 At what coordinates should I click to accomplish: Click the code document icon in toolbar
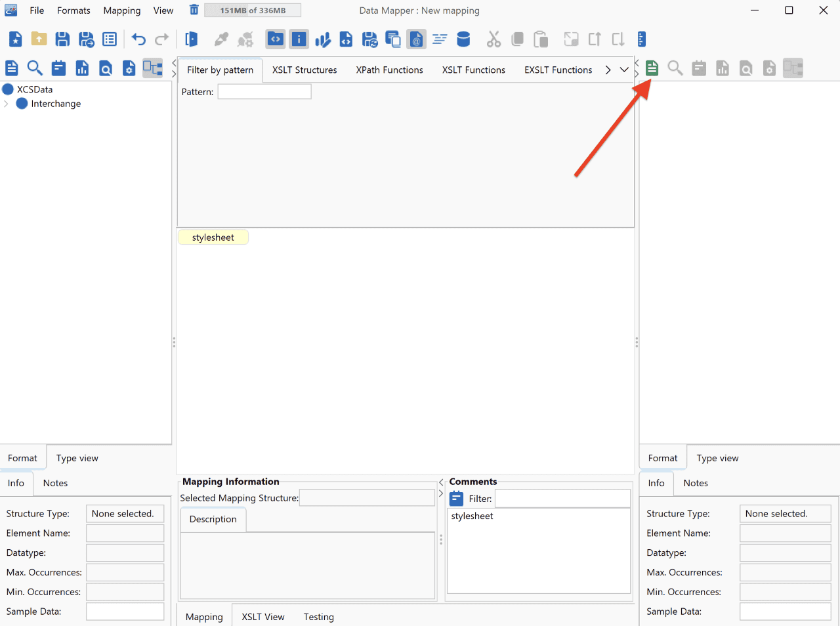346,39
